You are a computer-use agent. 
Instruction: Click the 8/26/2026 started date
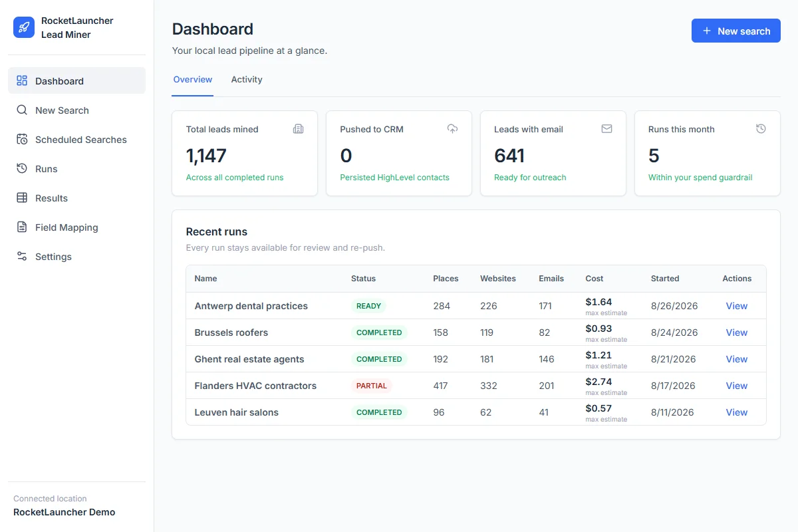tap(674, 306)
